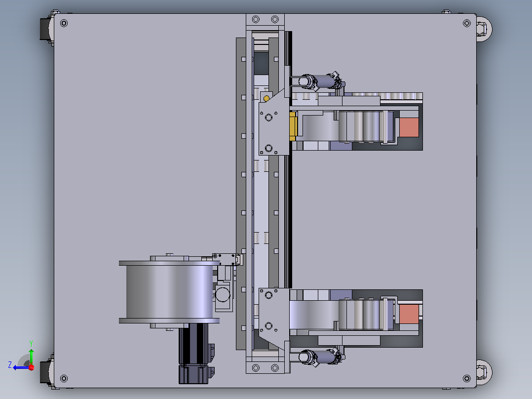Select the top-right corner screw of the base plate
Viewport: 532px width, 399px height.
point(467,23)
